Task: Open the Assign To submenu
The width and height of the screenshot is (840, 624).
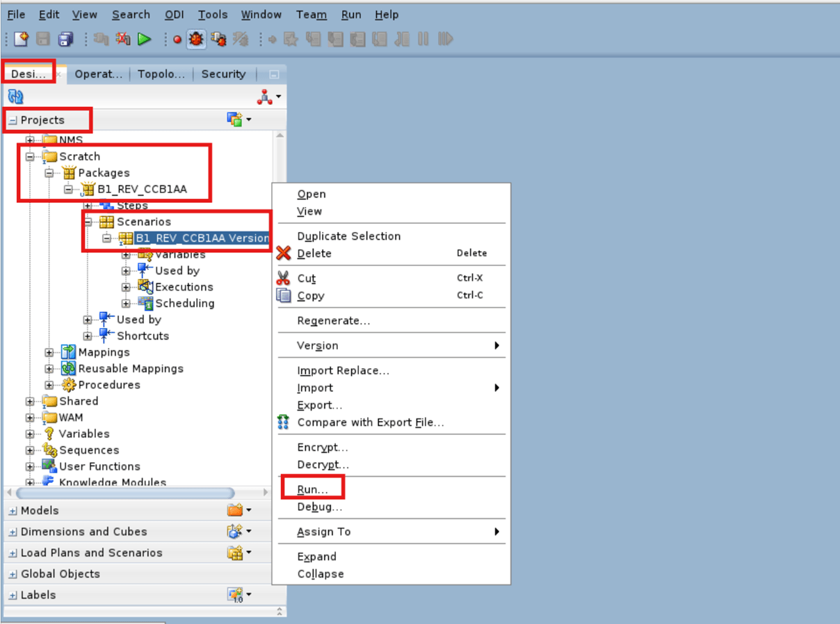Action: tap(391, 532)
